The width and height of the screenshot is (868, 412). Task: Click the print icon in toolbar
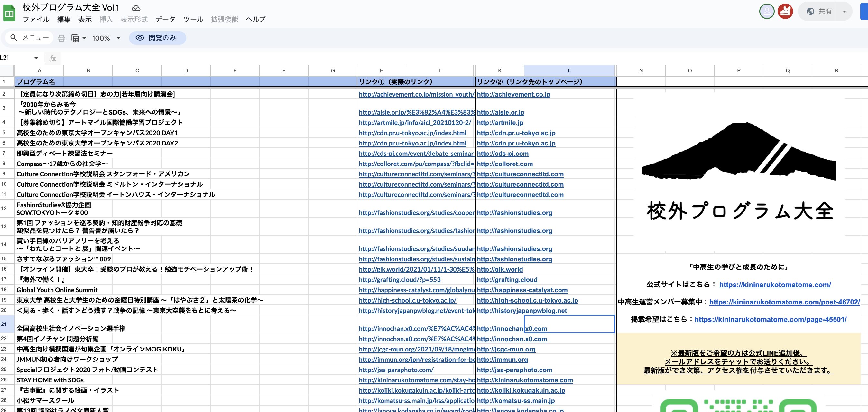(61, 38)
